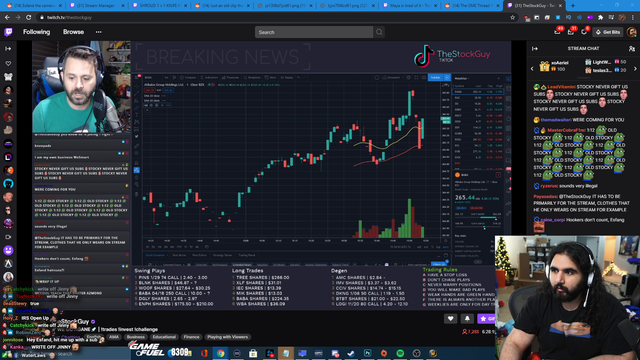Image resolution: width=640 pixels, height=360 pixels.
Task: Click the AMA tag
Action: 114,337
